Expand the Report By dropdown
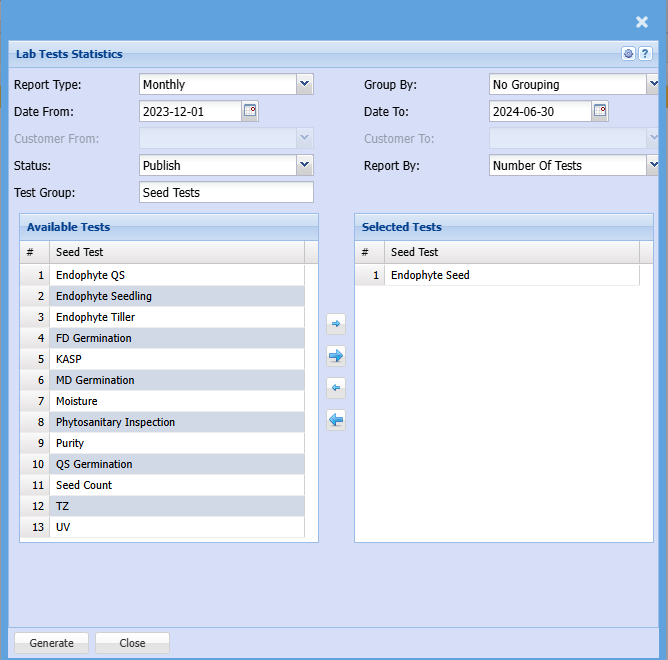 tap(653, 165)
